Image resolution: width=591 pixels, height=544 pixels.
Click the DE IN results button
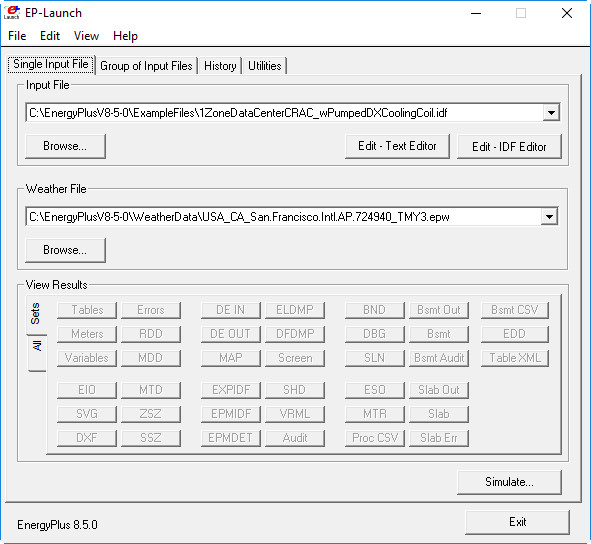click(231, 310)
